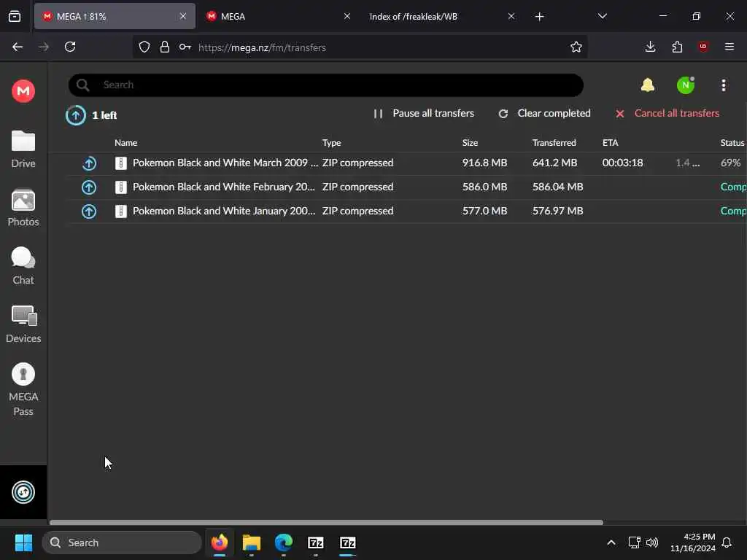Click the ZIP file icon of the January row

(121, 211)
